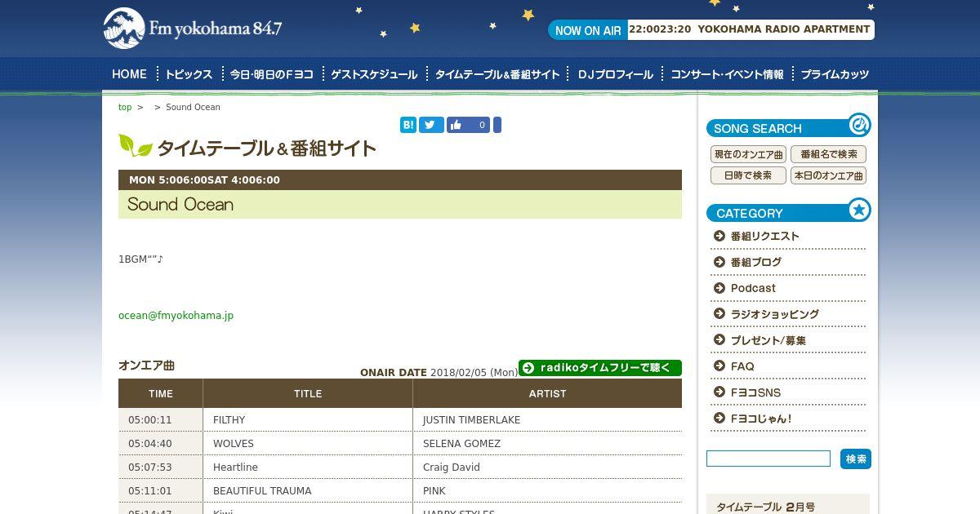Click arrow icon next to プレゼント/募集
Screen dimensions: 980x514
719,340
